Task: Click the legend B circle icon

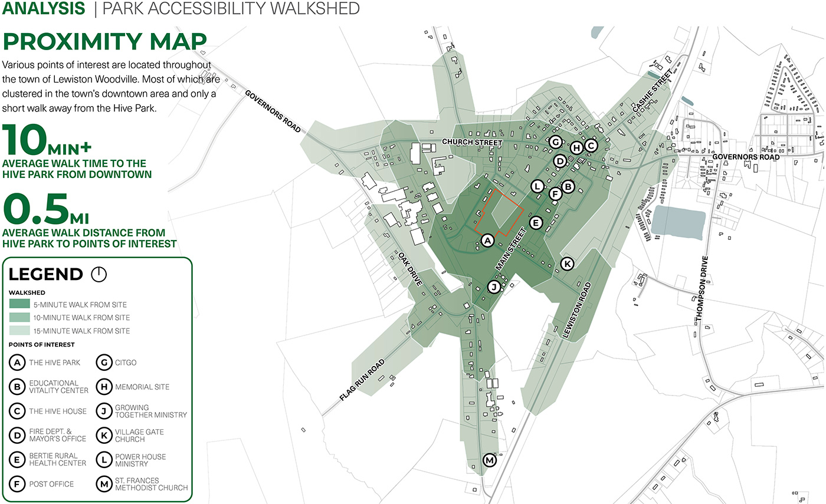Action: [18, 387]
